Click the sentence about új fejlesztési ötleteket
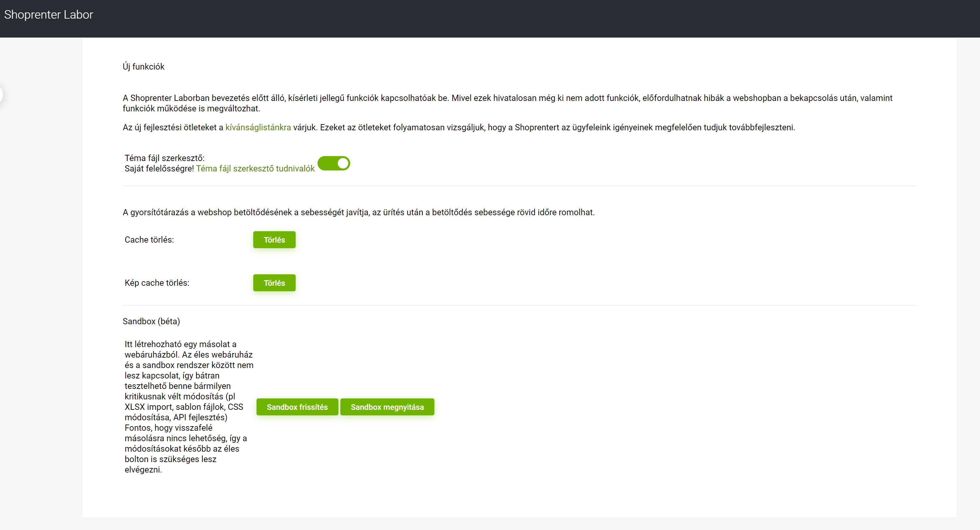The width and height of the screenshot is (980, 530). (533, 127)
